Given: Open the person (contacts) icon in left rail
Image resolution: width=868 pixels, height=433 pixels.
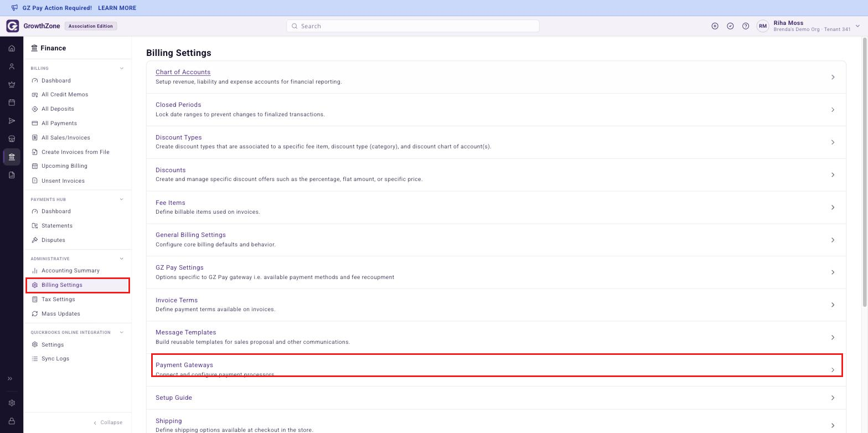Looking at the screenshot, I should [x=12, y=66].
